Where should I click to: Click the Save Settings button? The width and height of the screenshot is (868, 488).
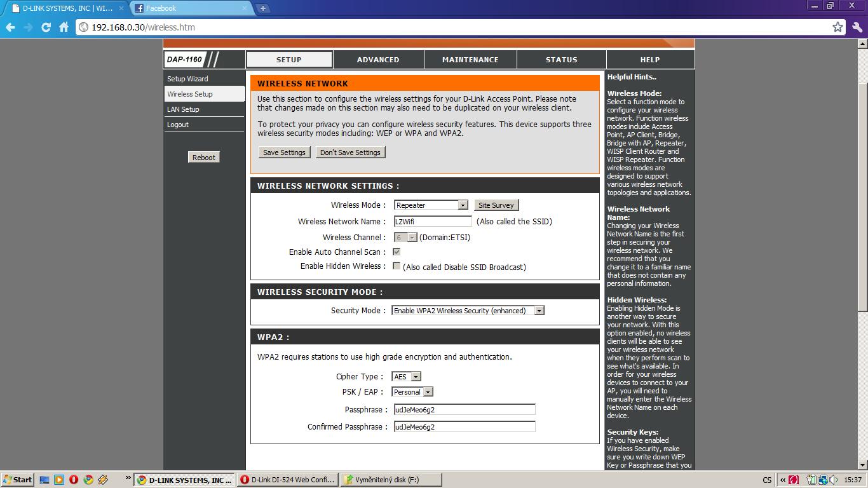pyautogui.click(x=284, y=152)
